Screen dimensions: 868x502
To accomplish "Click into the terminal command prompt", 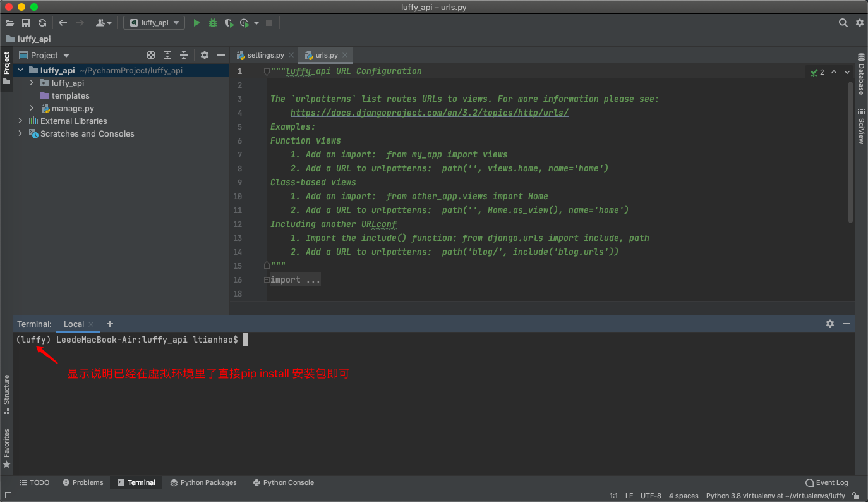I will pos(246,340).
